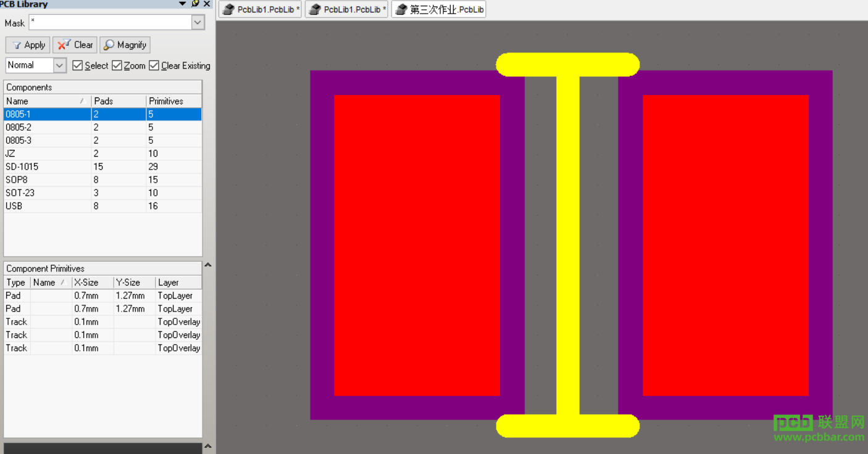Click the Apply filter funnel icon

point(17,45)
